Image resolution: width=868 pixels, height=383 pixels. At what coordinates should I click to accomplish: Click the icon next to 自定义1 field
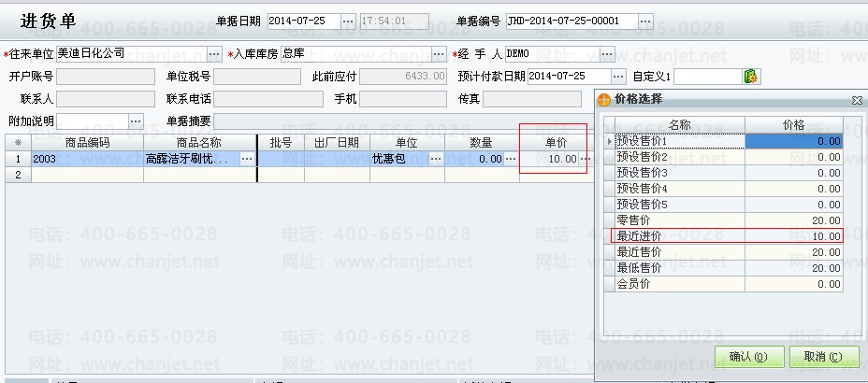click(750, 76)
